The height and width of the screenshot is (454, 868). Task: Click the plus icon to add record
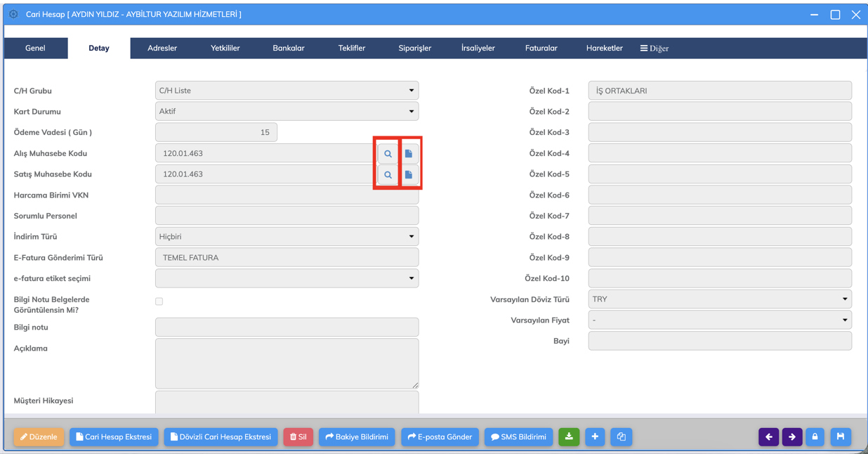coord(595,437)
